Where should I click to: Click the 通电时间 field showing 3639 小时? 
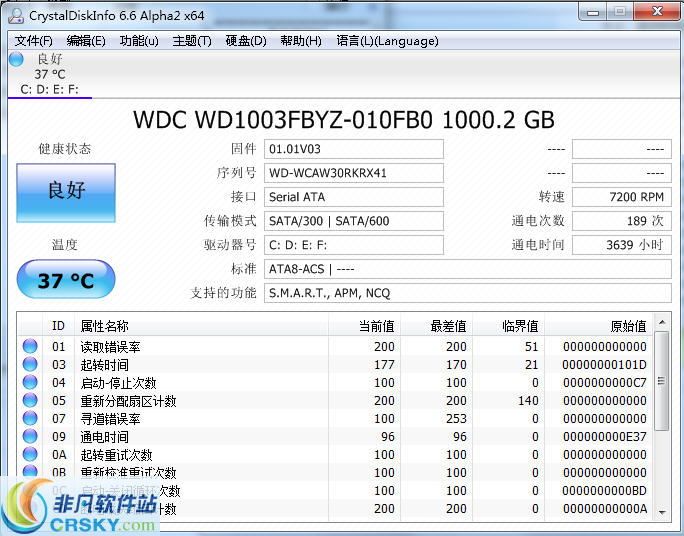tap(622, 245)
